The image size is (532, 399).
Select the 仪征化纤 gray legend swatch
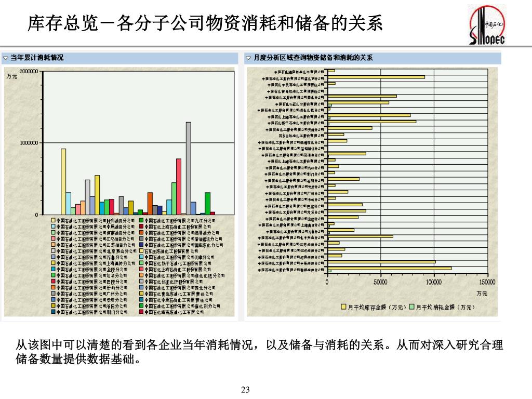point(141,282)
